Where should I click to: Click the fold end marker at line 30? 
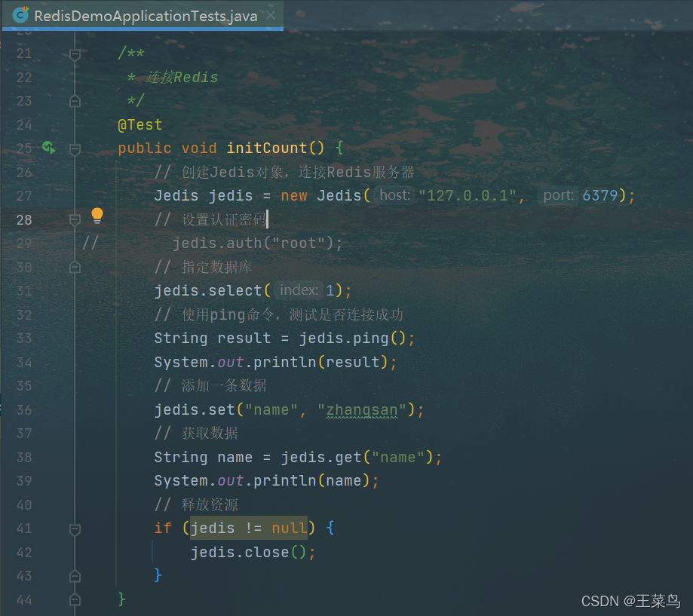75,268
